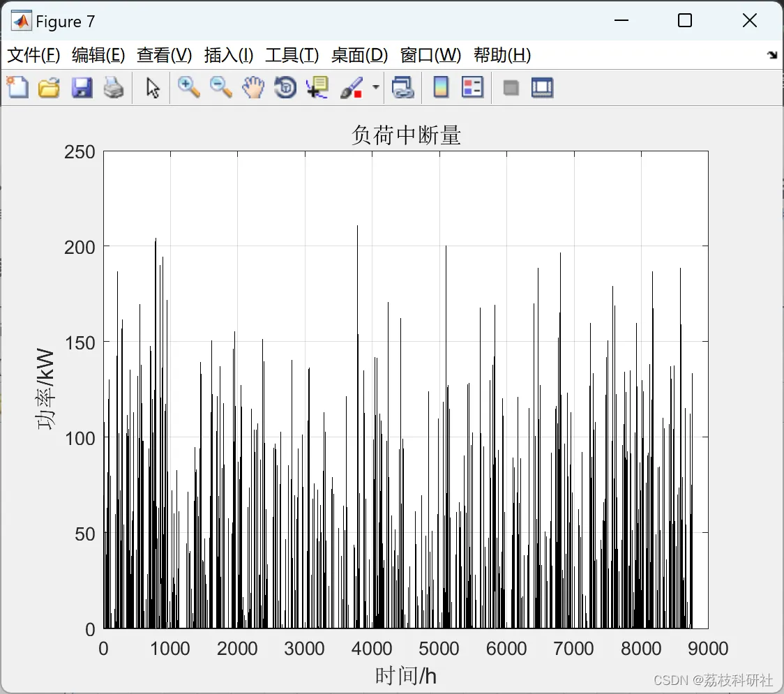Click the dock figure arrow icon
The image size is (784, 694).
772,55
